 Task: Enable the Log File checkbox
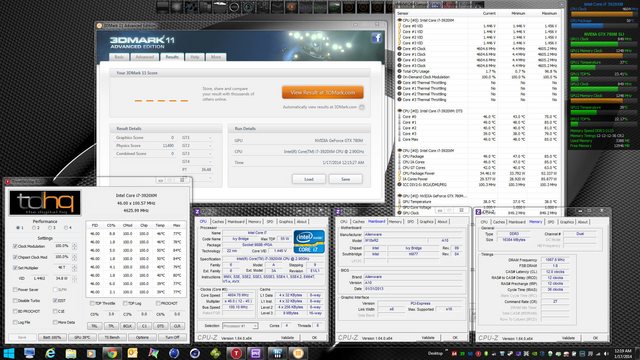click(x=15, y=322)
